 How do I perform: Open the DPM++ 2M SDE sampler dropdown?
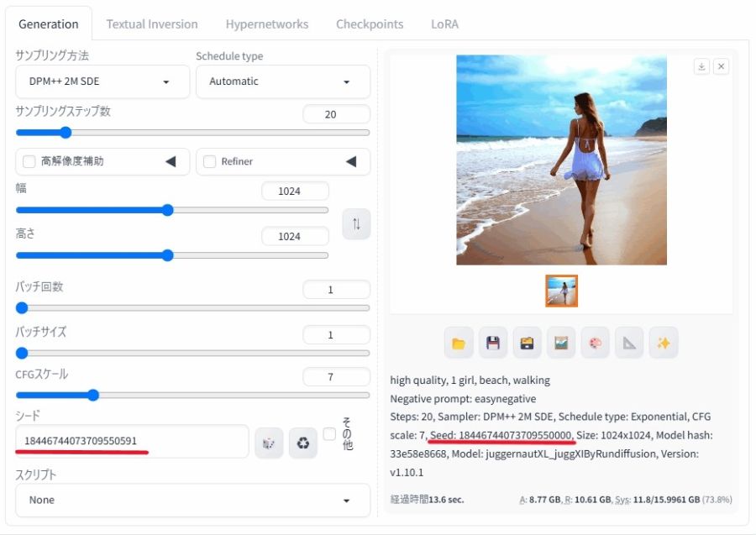coord(102,81)
